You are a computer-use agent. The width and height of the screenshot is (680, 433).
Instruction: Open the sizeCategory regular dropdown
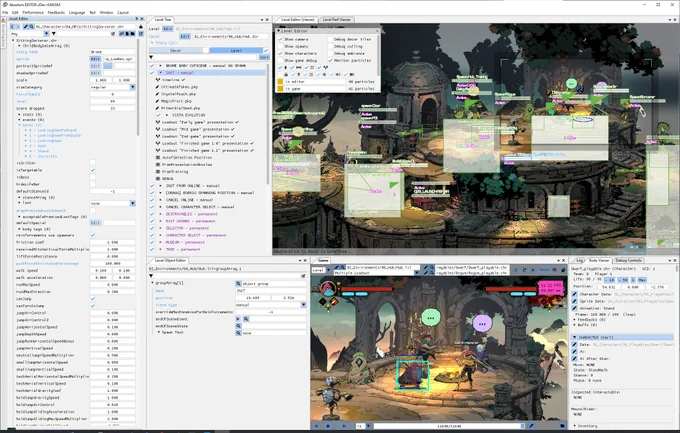coord(133,87)
